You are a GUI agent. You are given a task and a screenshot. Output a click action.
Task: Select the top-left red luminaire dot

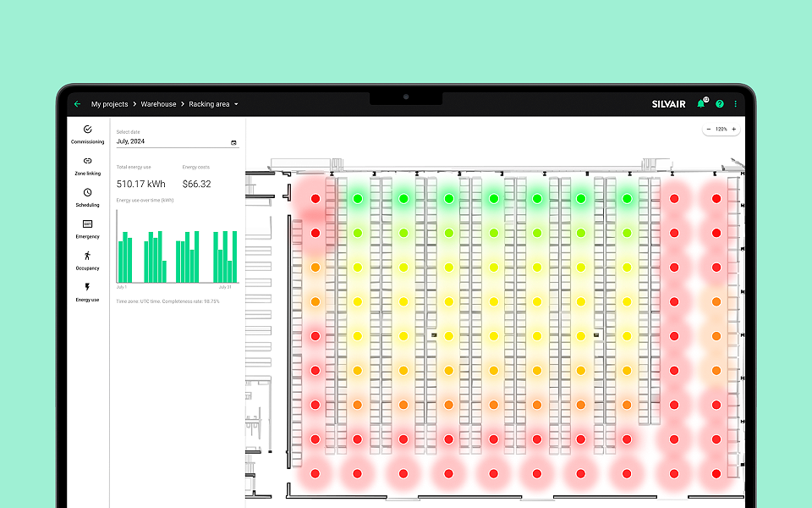(315, 198)
